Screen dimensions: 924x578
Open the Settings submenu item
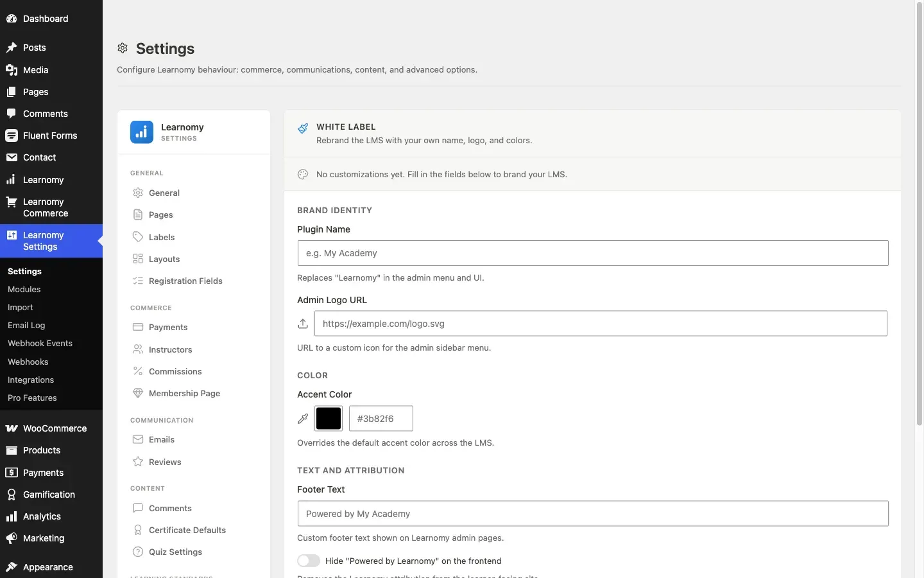tap(24, 271)
